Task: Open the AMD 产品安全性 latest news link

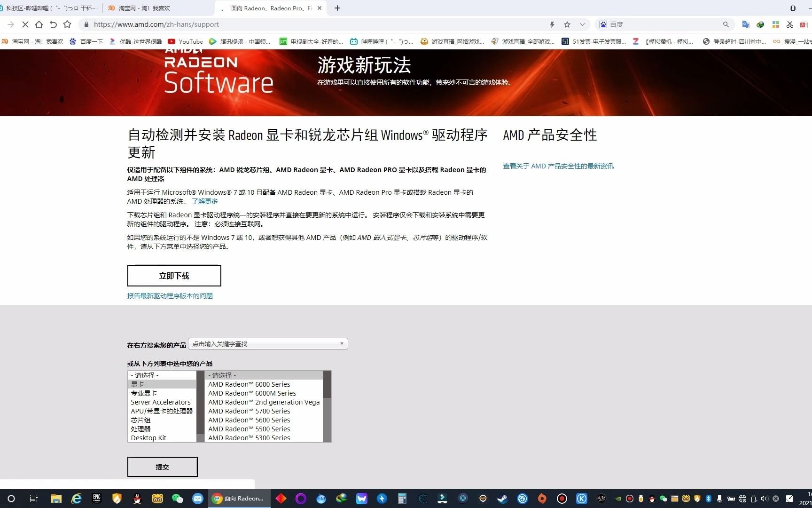Action: tap(558, 166)
